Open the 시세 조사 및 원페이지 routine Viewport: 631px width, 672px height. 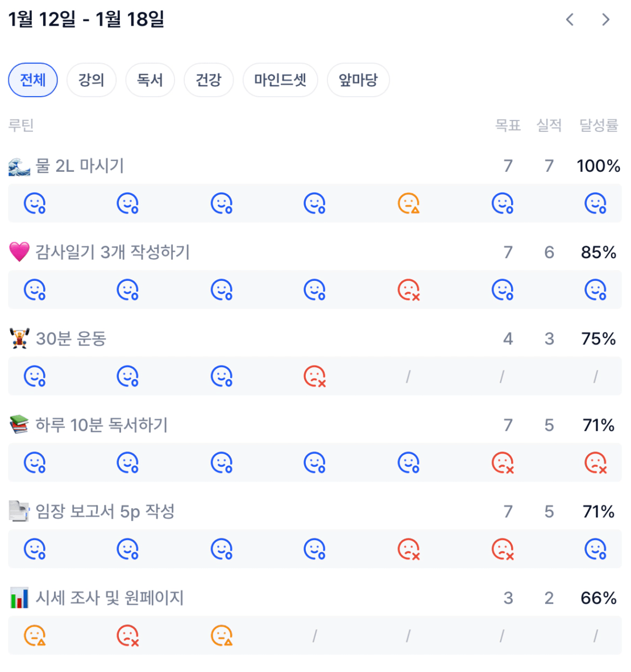click(110, 598)
